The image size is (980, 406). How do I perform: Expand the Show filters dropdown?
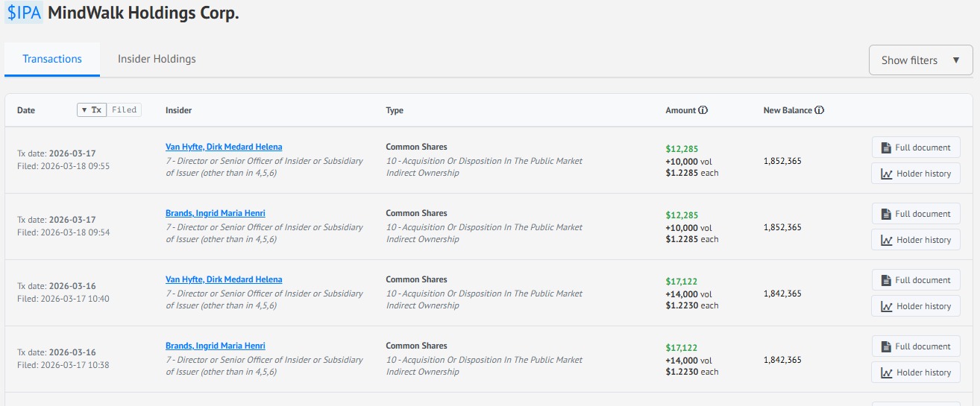920,60
